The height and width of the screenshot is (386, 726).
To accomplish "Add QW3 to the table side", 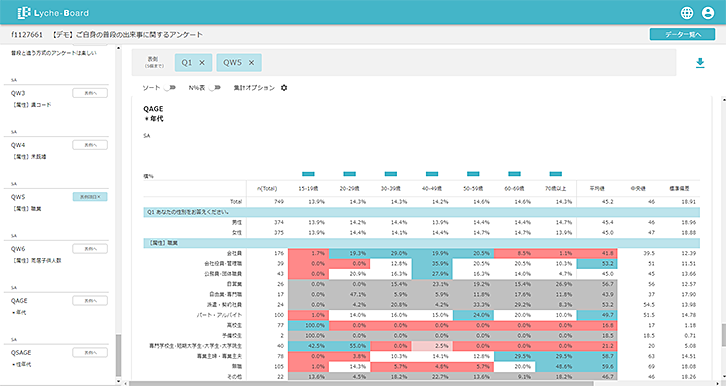I will pos(90,93).
